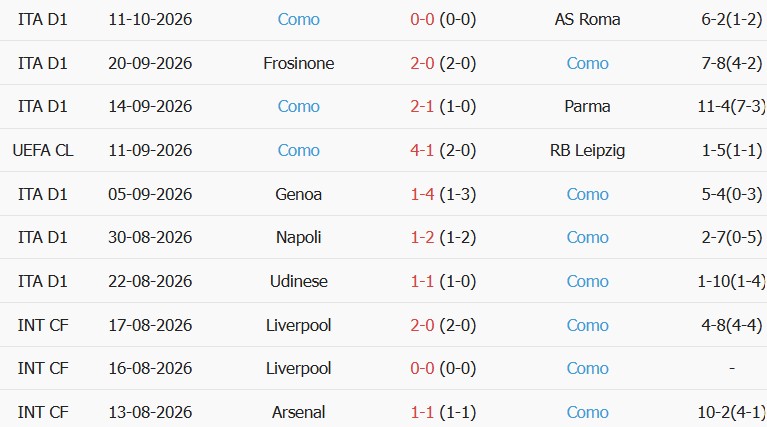Screen dimensions: 767x427
Task: Open Como link in the Udinese row
Action: point(587,282)
